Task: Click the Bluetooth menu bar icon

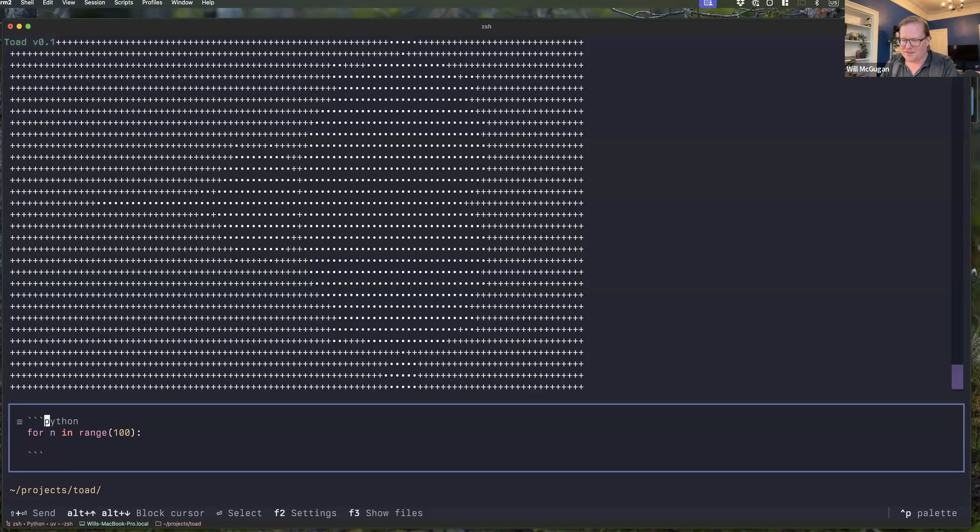Action: (x=817, y=3)
